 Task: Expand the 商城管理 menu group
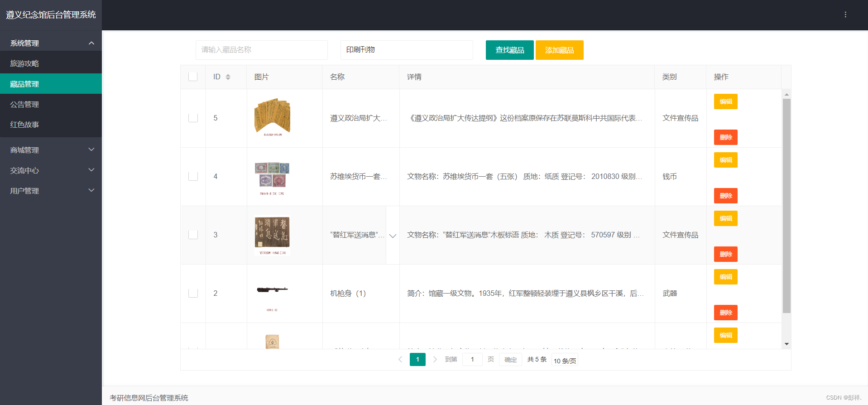[51, 150]
